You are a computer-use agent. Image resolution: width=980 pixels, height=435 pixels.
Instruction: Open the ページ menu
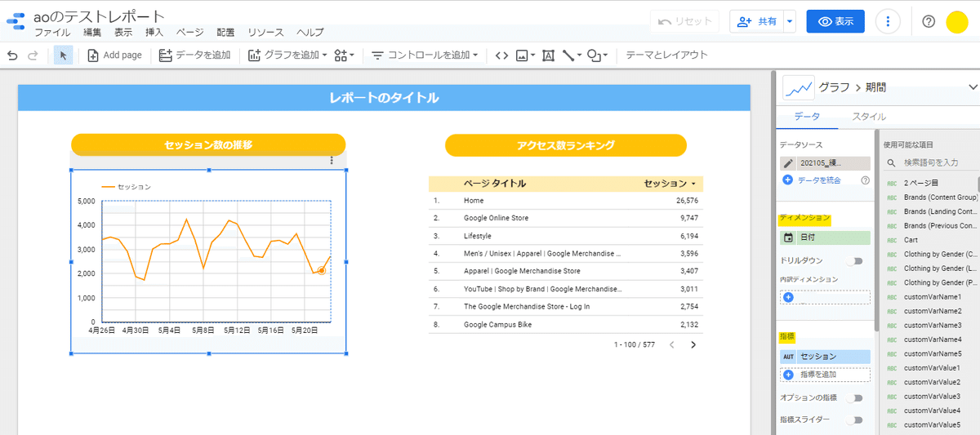tap(190, 33)
